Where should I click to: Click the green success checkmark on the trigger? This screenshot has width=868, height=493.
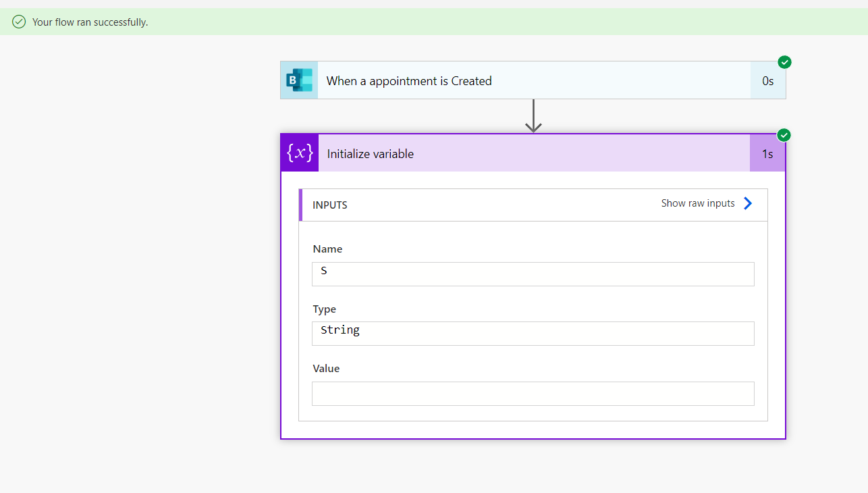pyautogui.click(x=784, y=61)
